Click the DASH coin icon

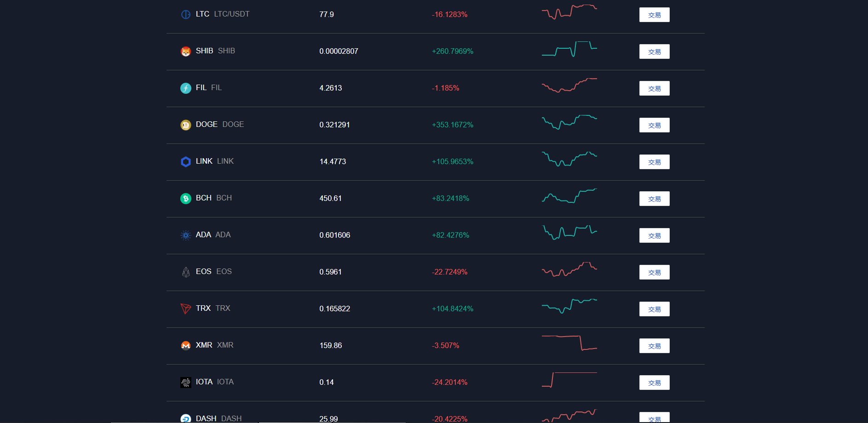click(186, 418)
